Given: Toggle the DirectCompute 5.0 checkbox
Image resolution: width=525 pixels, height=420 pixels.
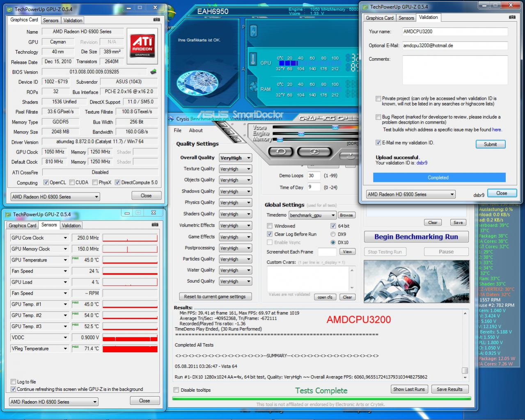Looking at the screenshot, I should (117, 182).
